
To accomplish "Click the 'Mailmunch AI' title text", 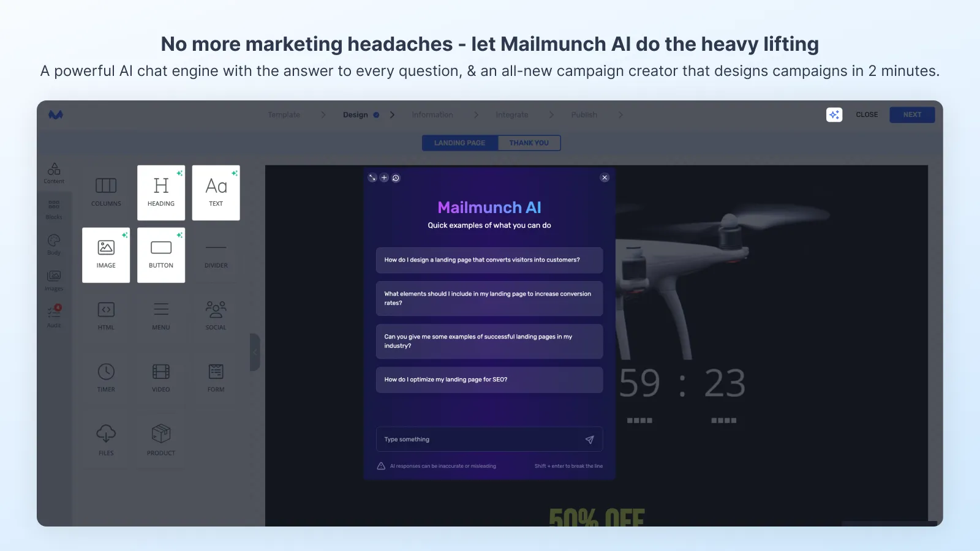I will 489,208.
